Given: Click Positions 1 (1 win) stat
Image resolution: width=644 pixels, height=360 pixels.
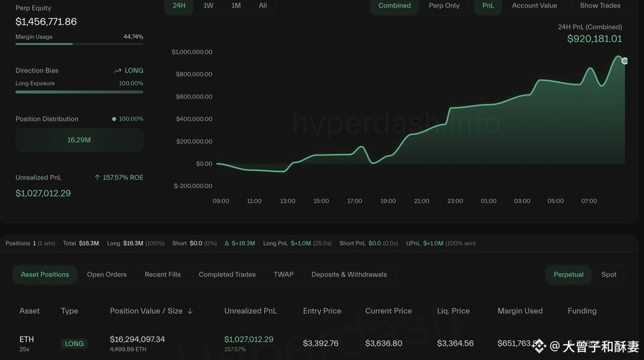Looking at the screenshot, I should click(30, 243).
